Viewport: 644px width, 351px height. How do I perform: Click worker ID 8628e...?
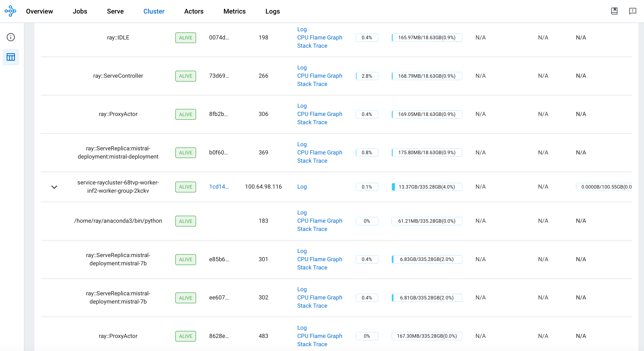tap(219, 336)
